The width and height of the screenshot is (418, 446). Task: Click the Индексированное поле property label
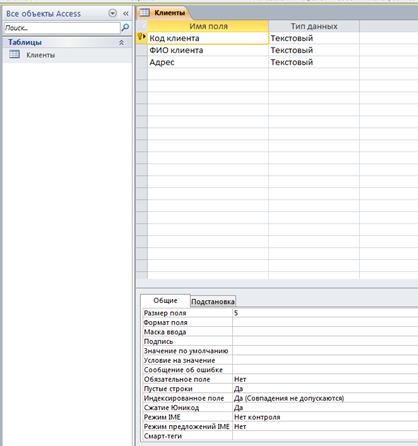click(184, 398)
